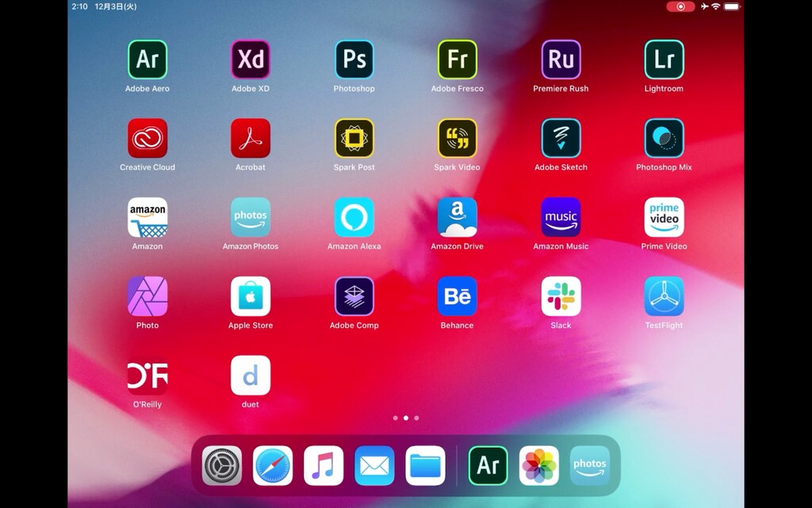
Task: Open the Photoshop app
Action: tap(354, 59)
